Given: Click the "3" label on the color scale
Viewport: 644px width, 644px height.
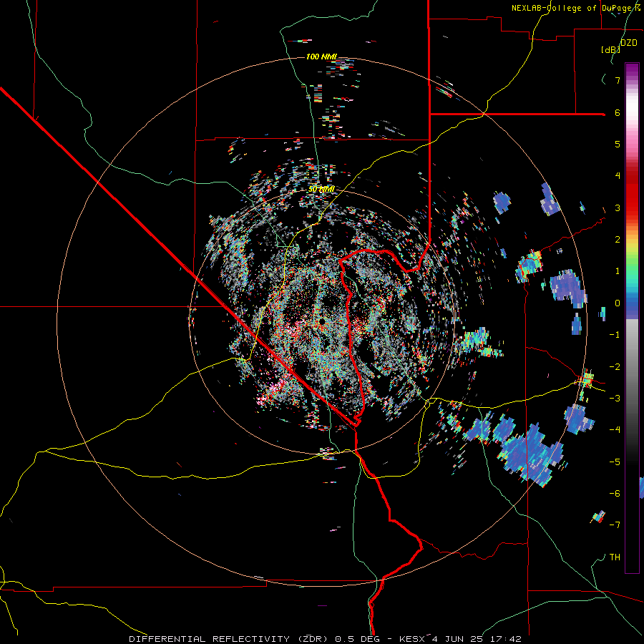Looking at the screenshot, I should click(x=618, y=208).
